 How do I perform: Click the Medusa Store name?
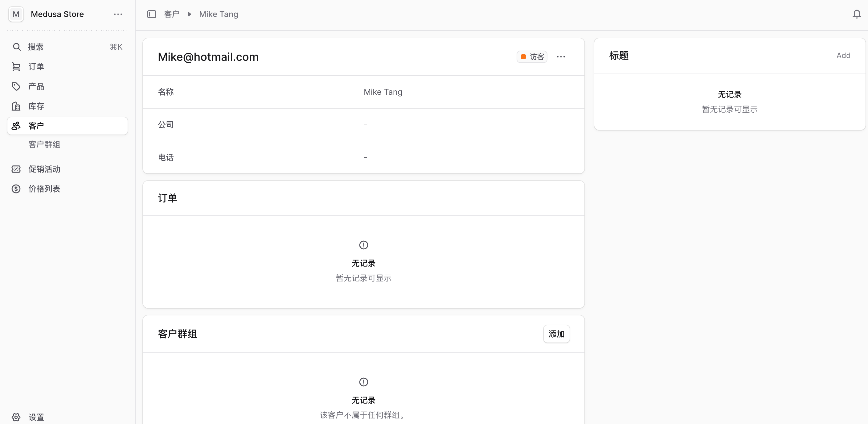click(x=57, y=14)
